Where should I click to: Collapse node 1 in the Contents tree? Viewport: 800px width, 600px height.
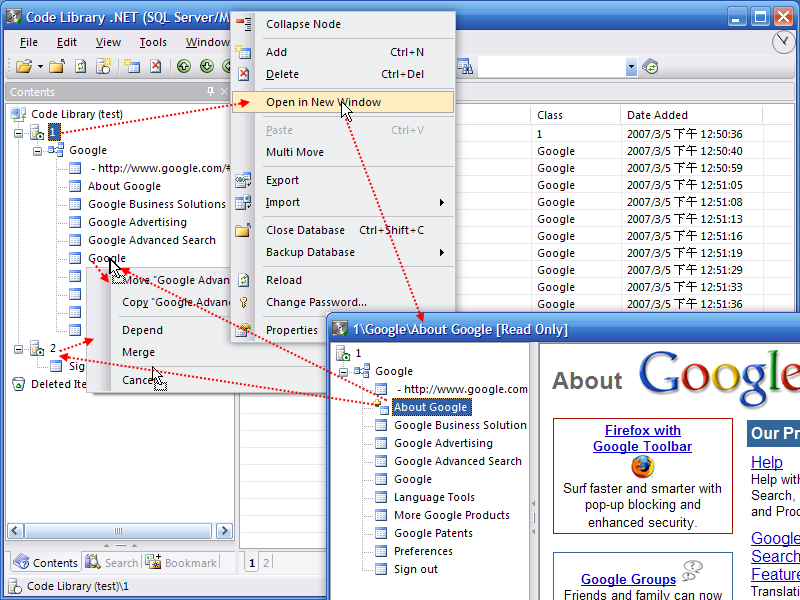18,134
